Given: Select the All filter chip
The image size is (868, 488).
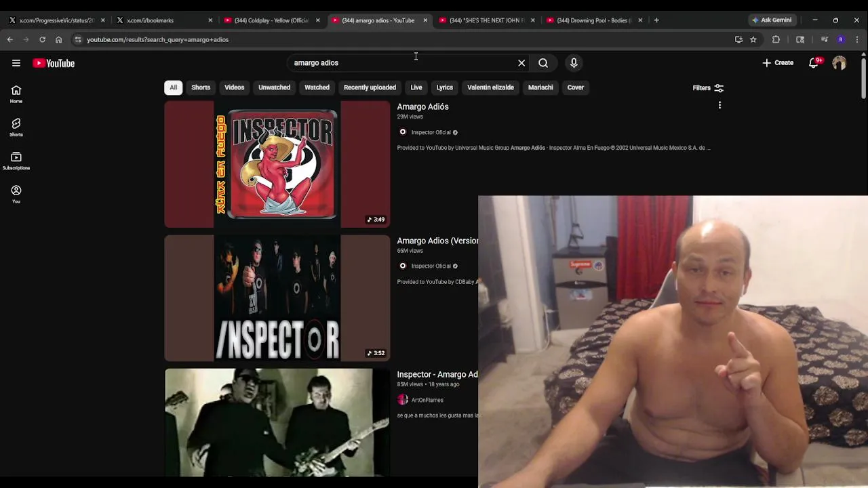Looking at the screenshot, I should [x=174, y=87].
